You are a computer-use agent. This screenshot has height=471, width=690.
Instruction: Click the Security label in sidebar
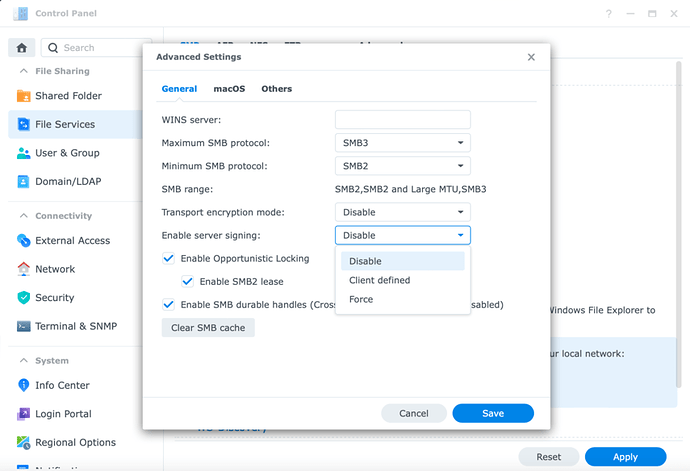55,298
